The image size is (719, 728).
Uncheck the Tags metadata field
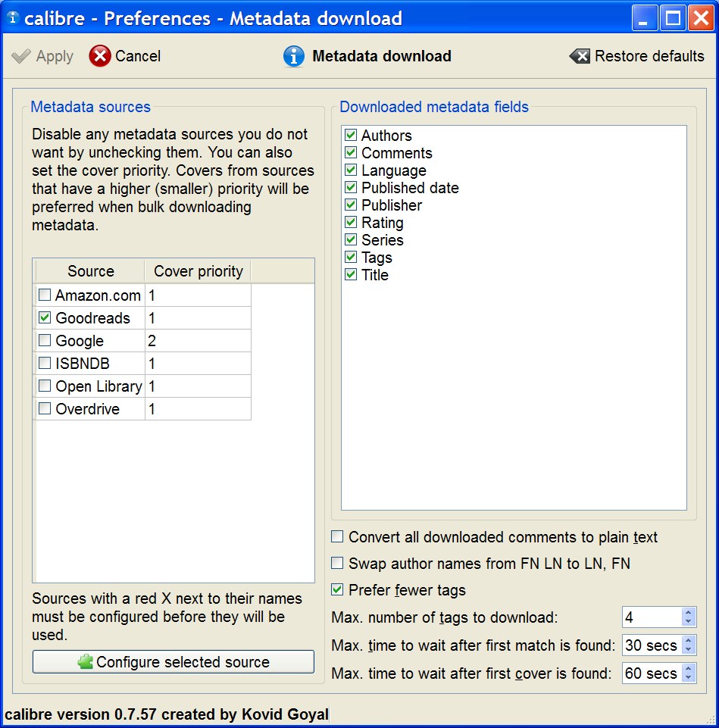click(x=351, y=258)
